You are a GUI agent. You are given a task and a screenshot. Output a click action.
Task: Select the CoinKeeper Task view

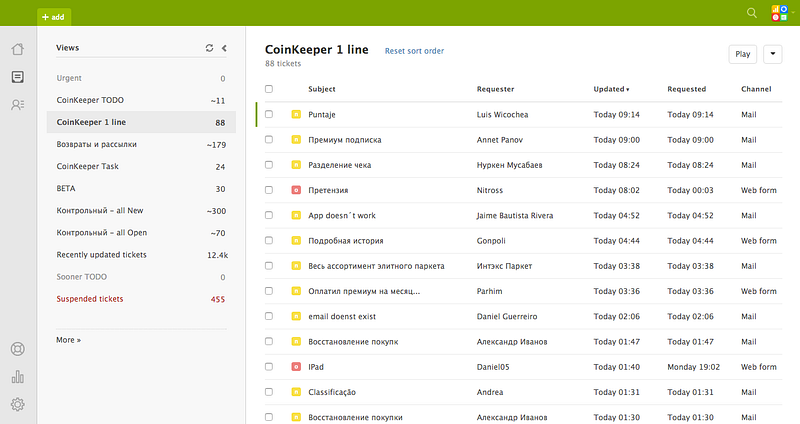[x=141, y=166]
